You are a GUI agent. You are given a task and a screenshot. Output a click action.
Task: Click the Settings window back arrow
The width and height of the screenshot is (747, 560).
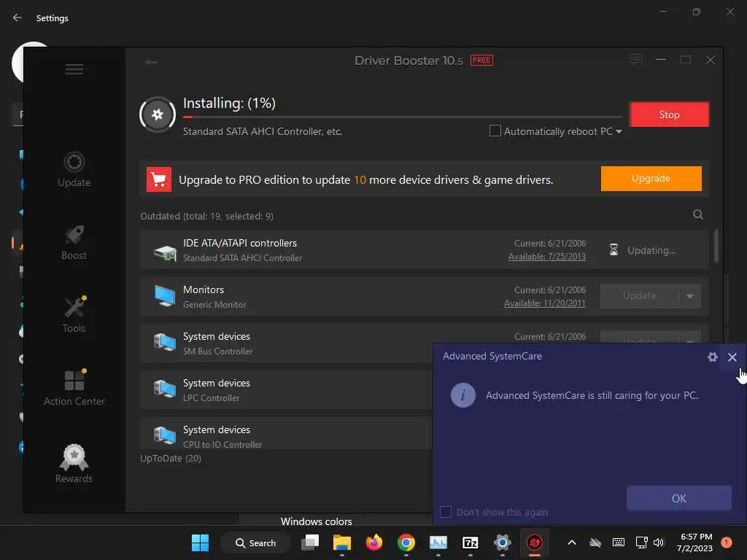18,17
